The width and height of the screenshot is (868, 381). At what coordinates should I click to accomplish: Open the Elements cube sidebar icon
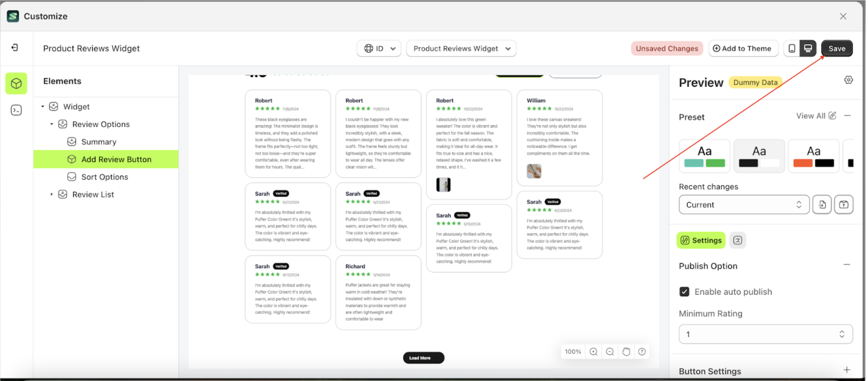(16, 83)
